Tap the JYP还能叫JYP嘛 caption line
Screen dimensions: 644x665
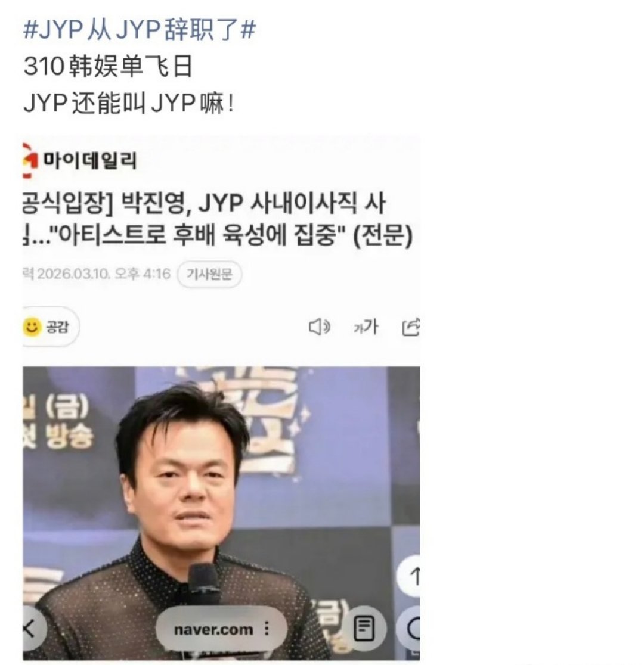coord(129,103)
